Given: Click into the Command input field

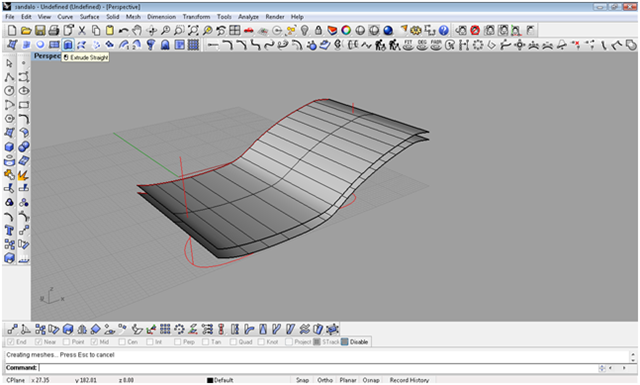Looking at the screenshot, I should click(x=318, y=368).
